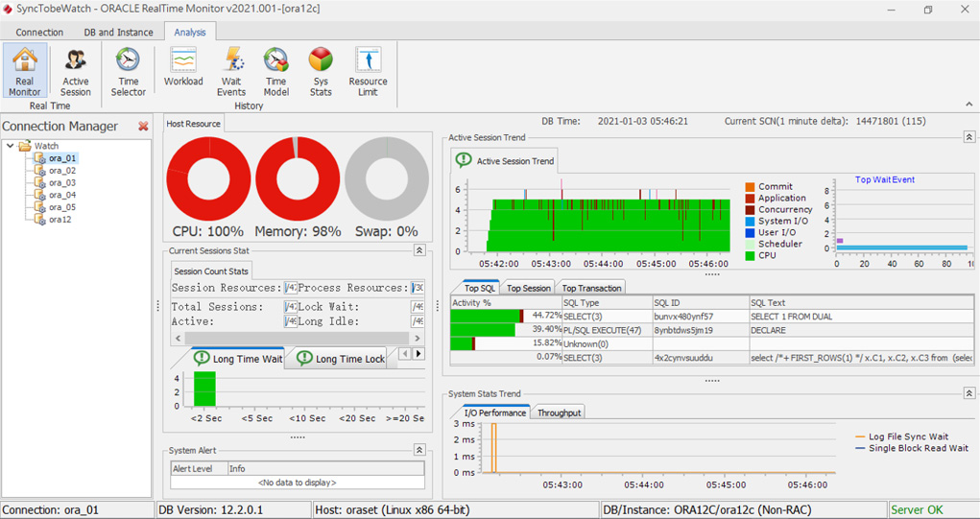Click the Activity % column header
This screenshot has width=980, height=519.
coord(506,303)
